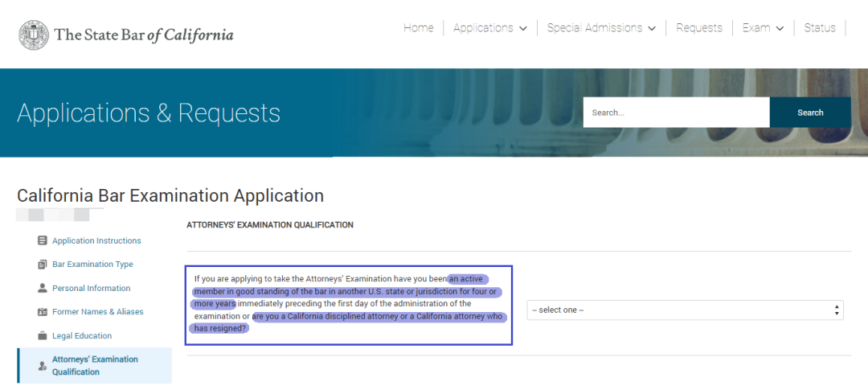Click the Application Instructions document icon

pyautogui.click(x=42, y=240)
